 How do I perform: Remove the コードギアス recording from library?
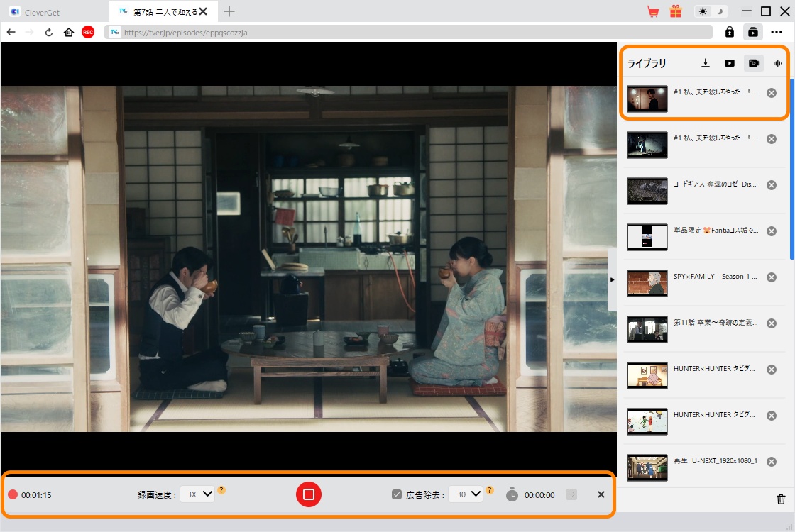771,185
